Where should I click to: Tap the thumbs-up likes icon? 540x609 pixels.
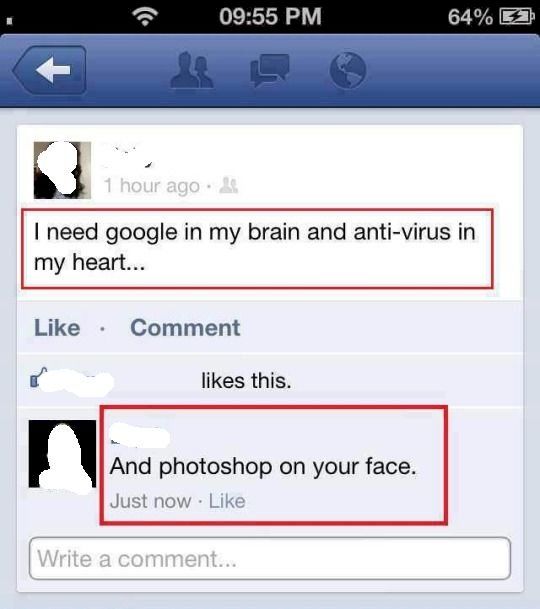coord(39,377)
